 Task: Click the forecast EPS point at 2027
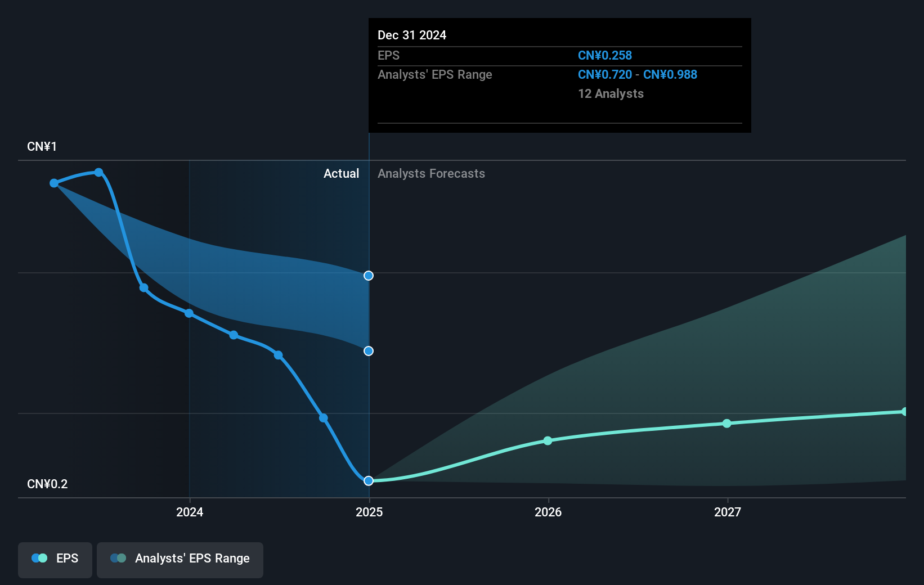pos(727,423)
